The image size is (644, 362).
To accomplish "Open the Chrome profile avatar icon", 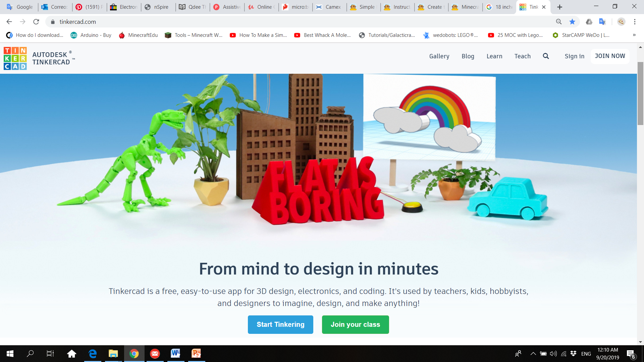I will click(621, 21).
